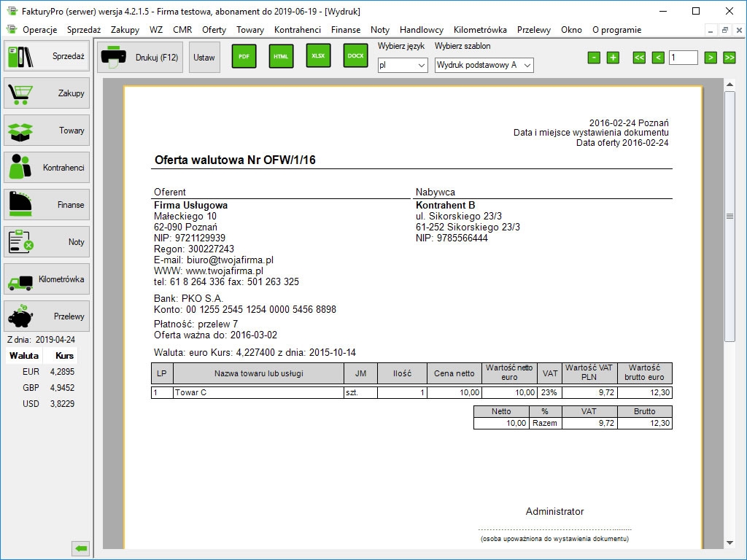Click the XLSX export icon
Image resolution: width=747 pixels, height=560 pixels.
click(318, 56)
